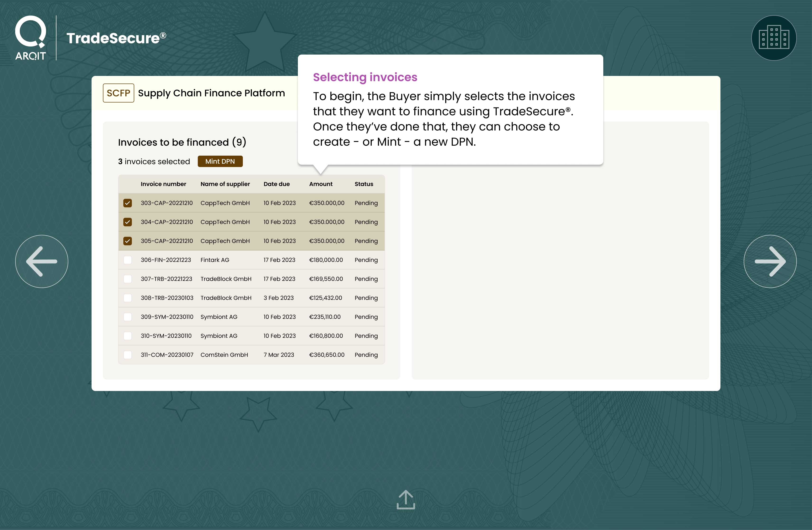The image size is (812, 530).
Task: Click TradeBlock GmbH in 307-TRB row
Action: 226,279
